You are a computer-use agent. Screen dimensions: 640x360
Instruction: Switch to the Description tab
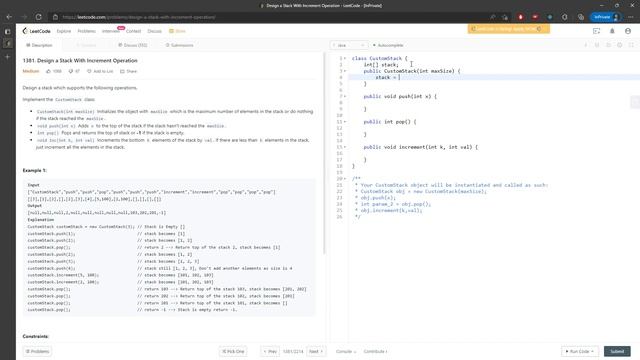[x=39, y=45]
